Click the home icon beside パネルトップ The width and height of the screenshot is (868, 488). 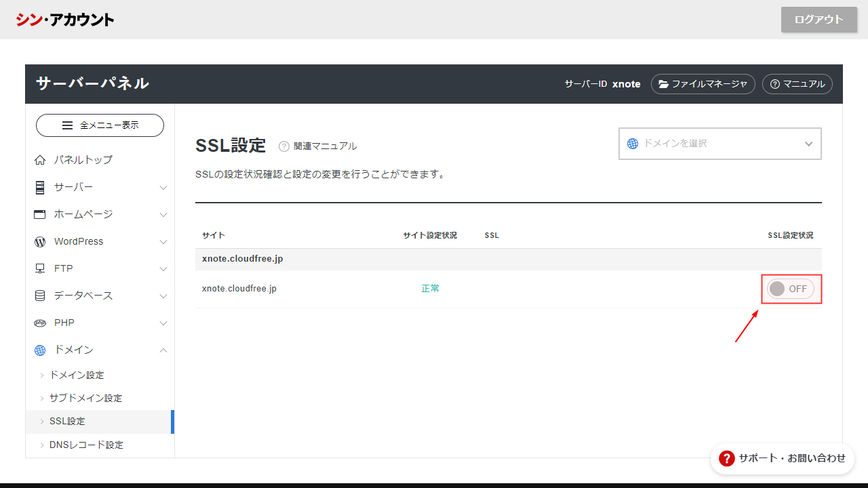pos(40,160)
